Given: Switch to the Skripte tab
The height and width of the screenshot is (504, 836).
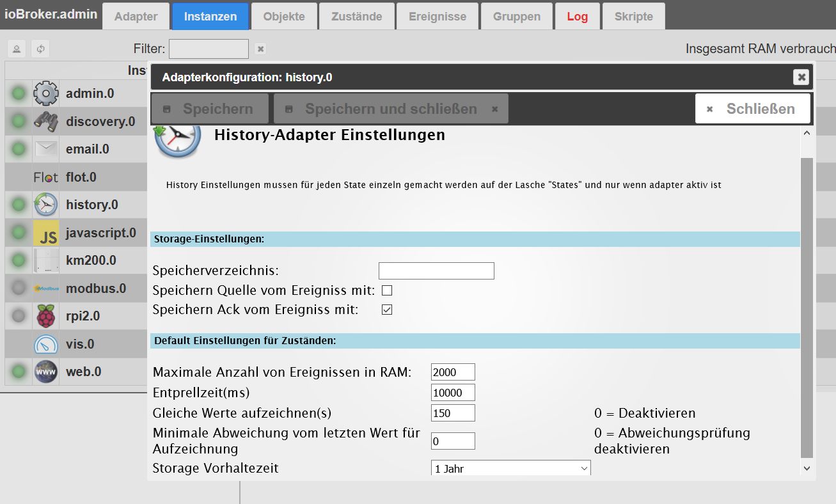Looking at the screenshot, I should pos(633,17).
